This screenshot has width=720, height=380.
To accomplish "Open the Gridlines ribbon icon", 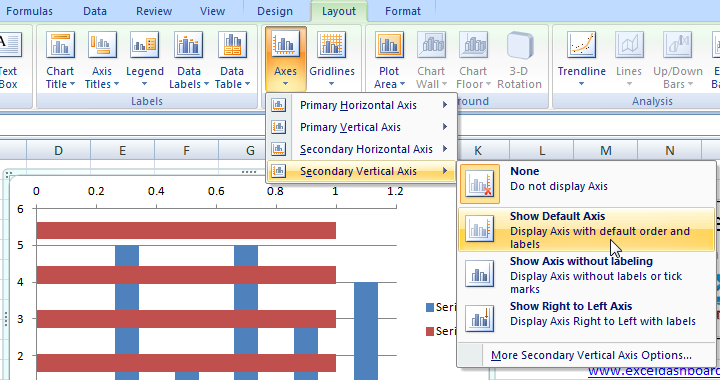I will coord(332,60).
